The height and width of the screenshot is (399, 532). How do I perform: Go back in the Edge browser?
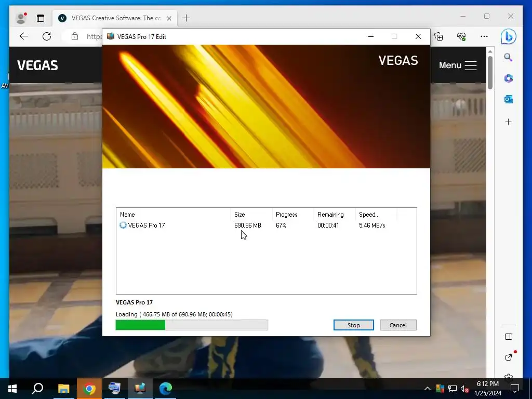[24, 36]
